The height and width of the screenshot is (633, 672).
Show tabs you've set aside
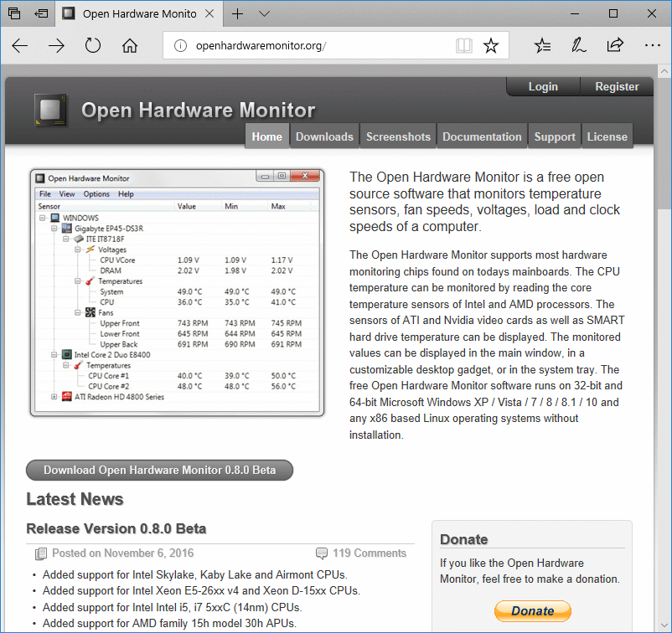pyautogui.click(x=14, y=13)
